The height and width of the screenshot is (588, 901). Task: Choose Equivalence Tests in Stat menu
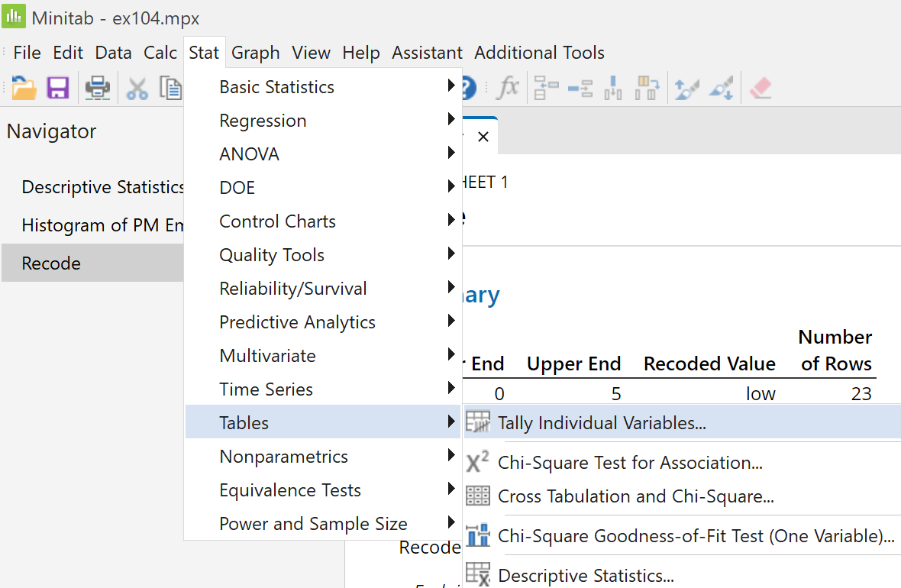coord(323,489)
